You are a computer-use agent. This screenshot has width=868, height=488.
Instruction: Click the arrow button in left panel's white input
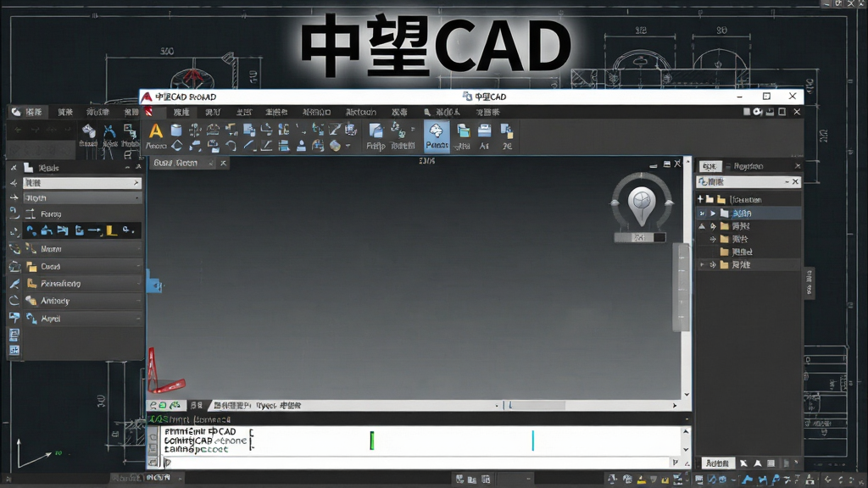coord(136,183)
